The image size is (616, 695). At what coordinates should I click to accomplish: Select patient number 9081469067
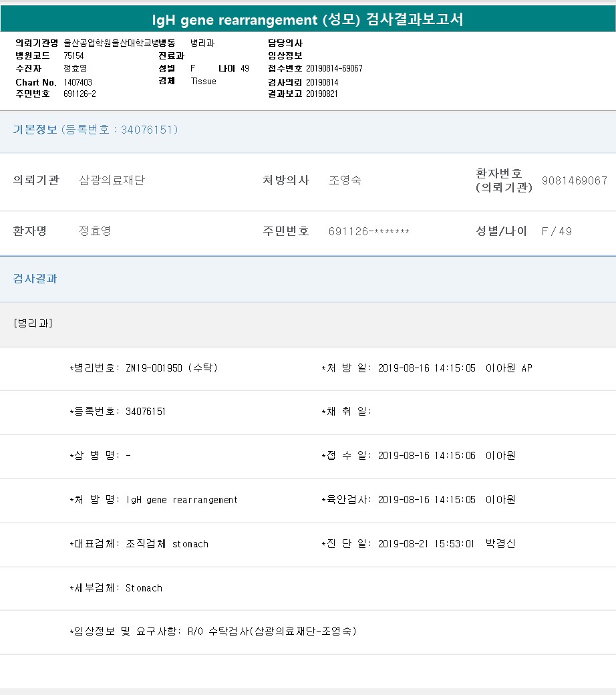(x=575, y=180)
